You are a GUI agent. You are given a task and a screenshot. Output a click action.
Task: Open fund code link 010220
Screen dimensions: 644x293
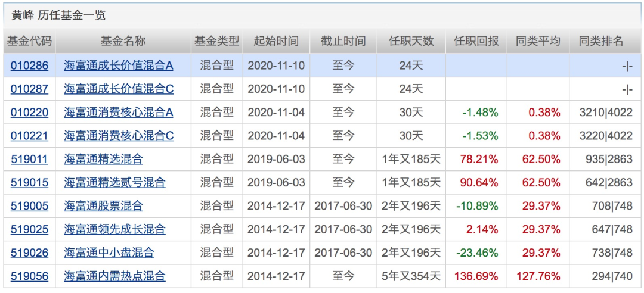coord(29,113)
